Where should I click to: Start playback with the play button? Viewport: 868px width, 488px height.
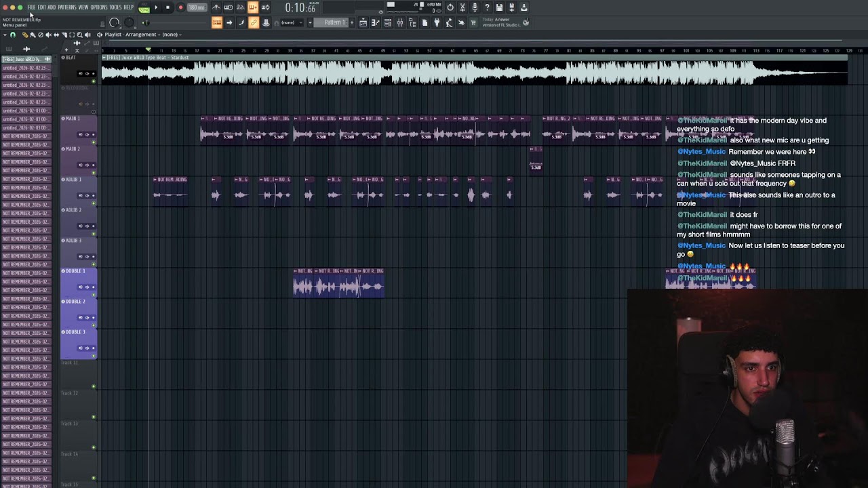click(x=156, y=7)
